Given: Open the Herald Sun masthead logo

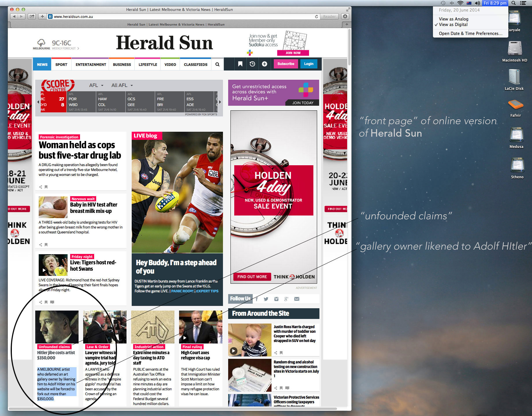Looking at the screenshot, I should pos(164,43).
